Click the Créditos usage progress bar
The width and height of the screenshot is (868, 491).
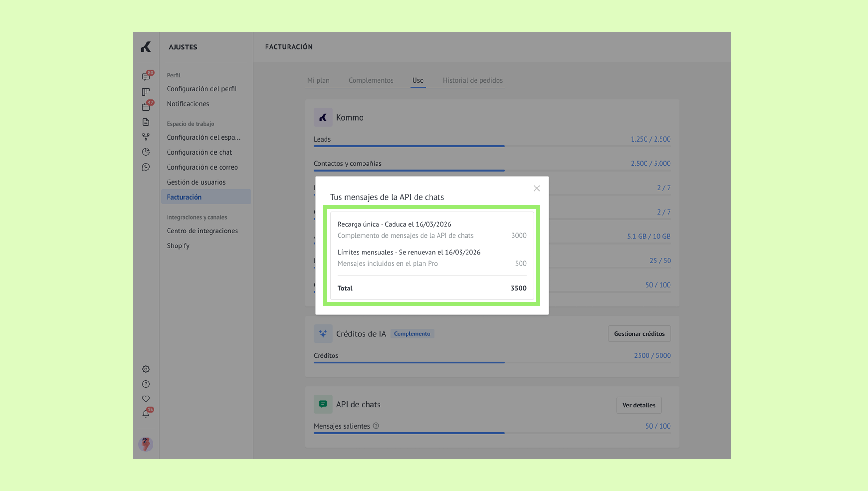(x=492, y=363)
